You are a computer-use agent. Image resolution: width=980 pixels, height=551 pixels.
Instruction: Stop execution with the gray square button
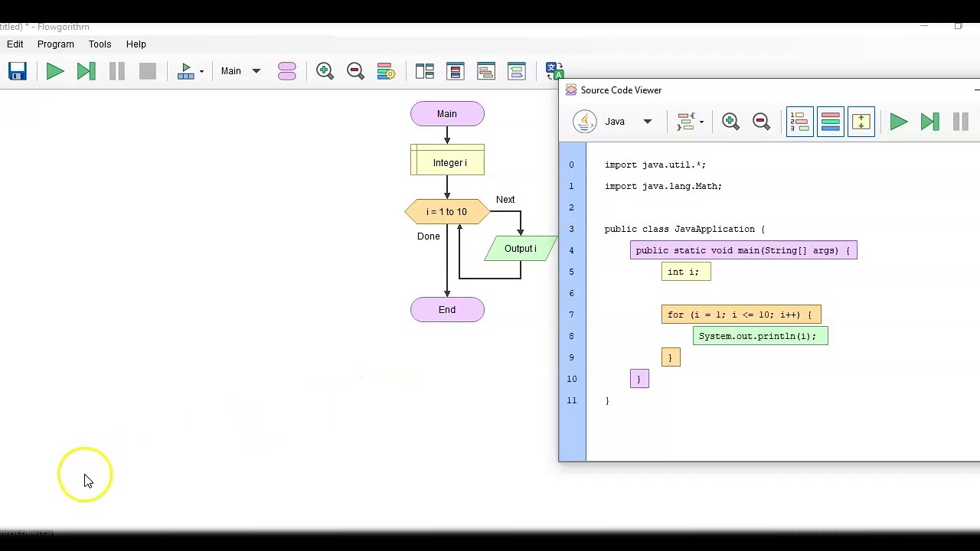[x=147, y=71]
